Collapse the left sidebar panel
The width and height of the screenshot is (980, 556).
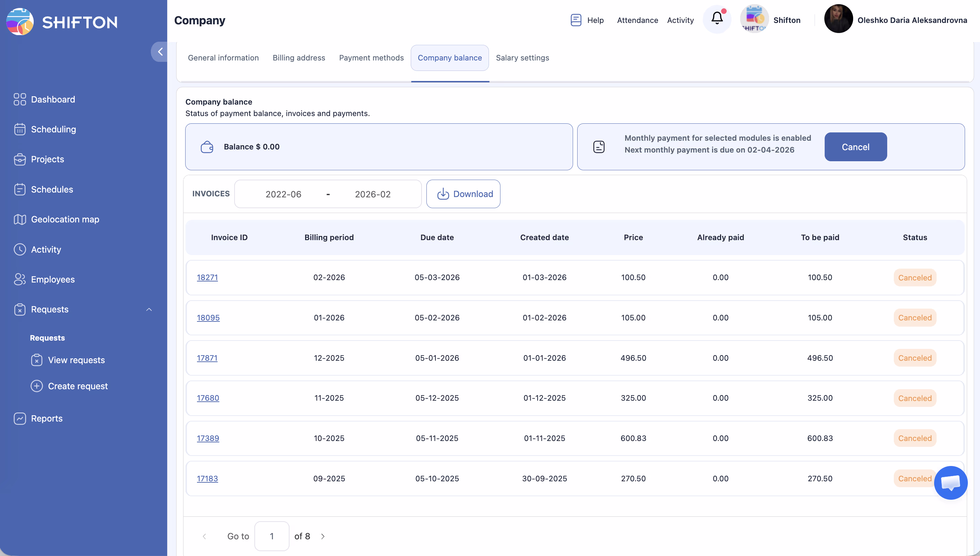tap(160, 52)
